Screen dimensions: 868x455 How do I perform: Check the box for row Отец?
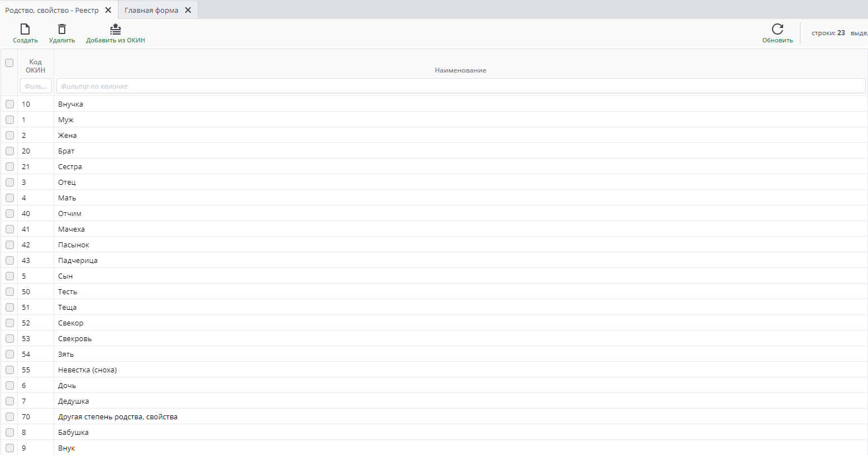coord(9,182)
